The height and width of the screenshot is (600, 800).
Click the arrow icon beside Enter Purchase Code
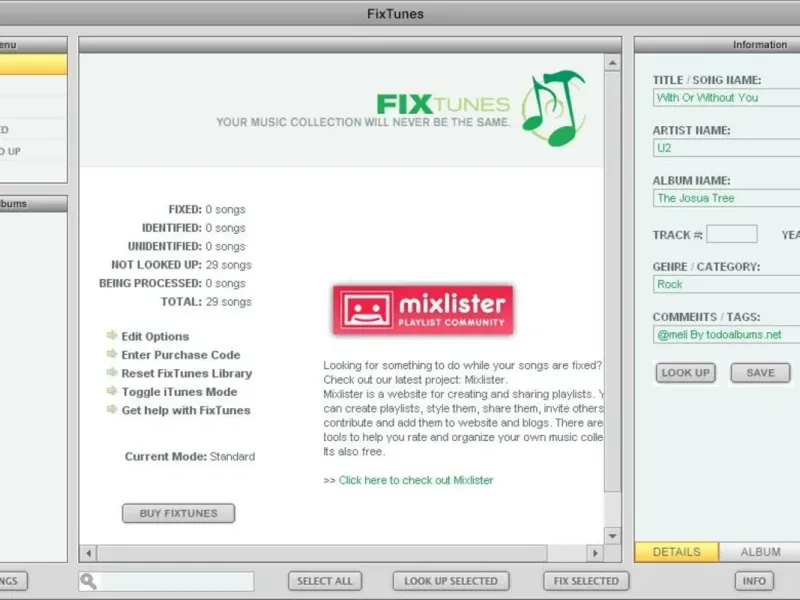point(112,354)
